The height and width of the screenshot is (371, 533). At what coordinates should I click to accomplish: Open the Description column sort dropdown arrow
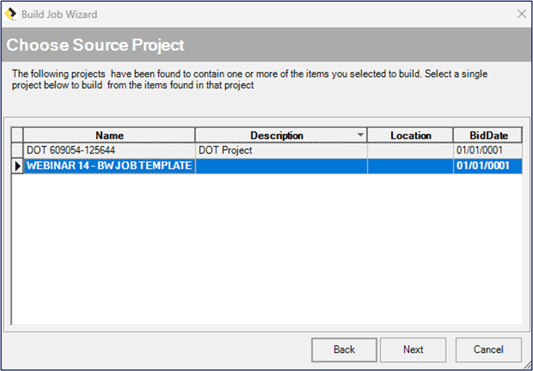(x=360, y=135)
